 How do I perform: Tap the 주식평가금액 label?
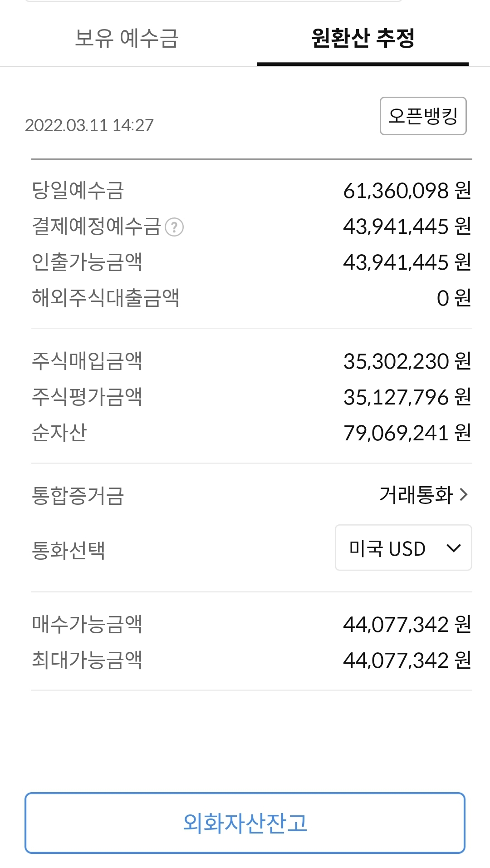point(87,397)
